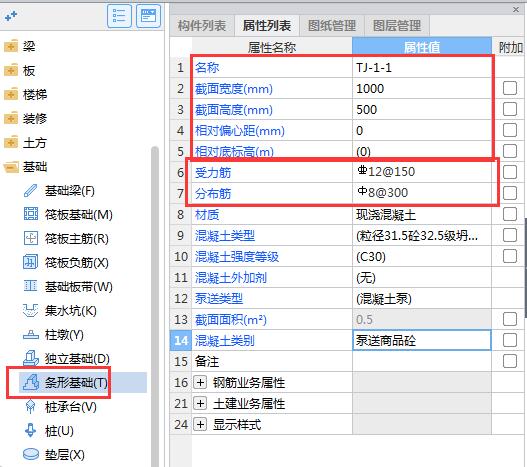Click the 条形基础(T) icon
This screenshot has height=467, width=527.
pos(31,383)
